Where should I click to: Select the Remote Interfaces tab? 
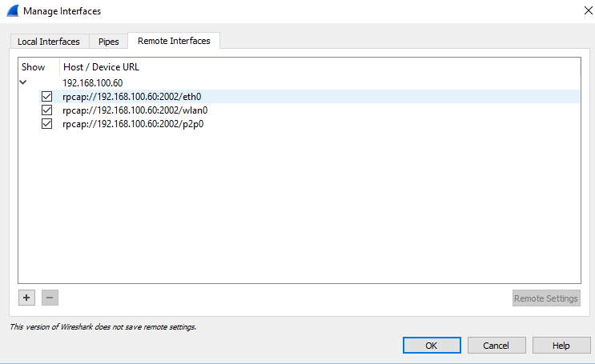click(174, 41)
